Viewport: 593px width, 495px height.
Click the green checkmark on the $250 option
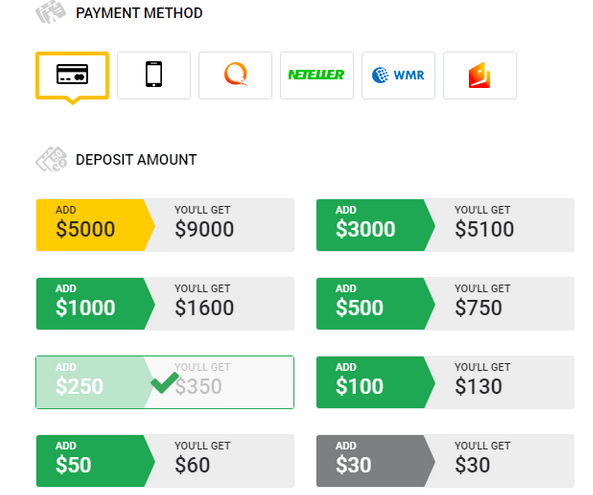tap(165, 383)
